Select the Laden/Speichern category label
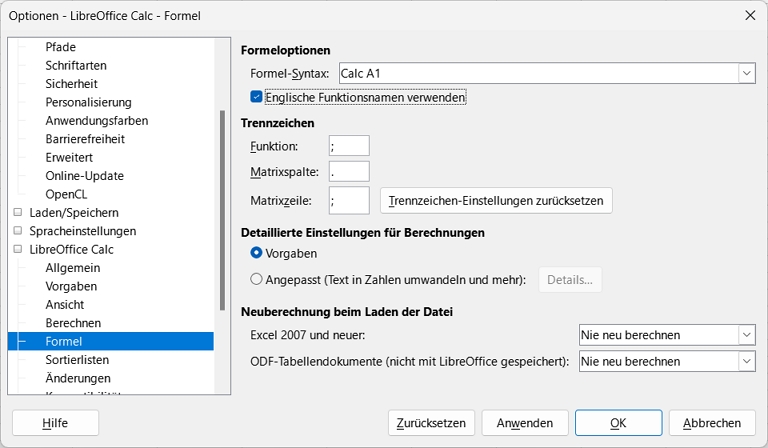Image resolution: width=768 pixels, height=448 pixels. click(x=74, y=212)
